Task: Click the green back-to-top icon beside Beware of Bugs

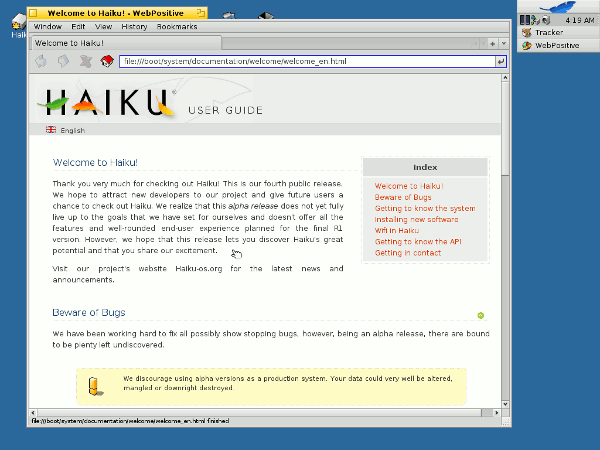Action: [x=481, y=315]
